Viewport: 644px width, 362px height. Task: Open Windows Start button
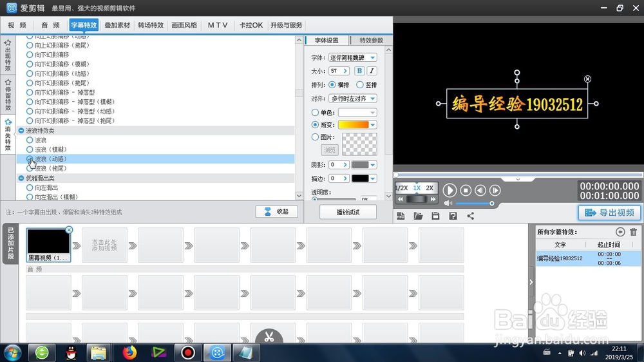[13, 352]
